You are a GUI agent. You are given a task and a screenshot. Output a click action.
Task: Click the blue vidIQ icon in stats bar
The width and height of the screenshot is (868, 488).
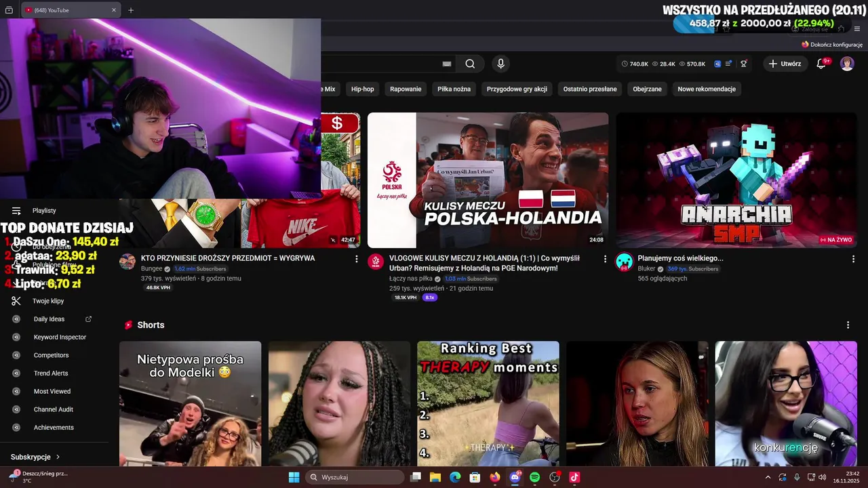[717, 64]
